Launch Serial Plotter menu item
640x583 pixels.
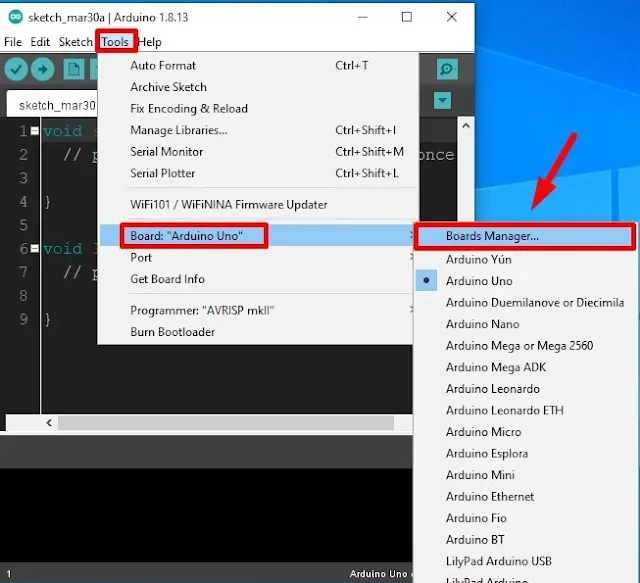pyautogui.click(x=256, y=173)
